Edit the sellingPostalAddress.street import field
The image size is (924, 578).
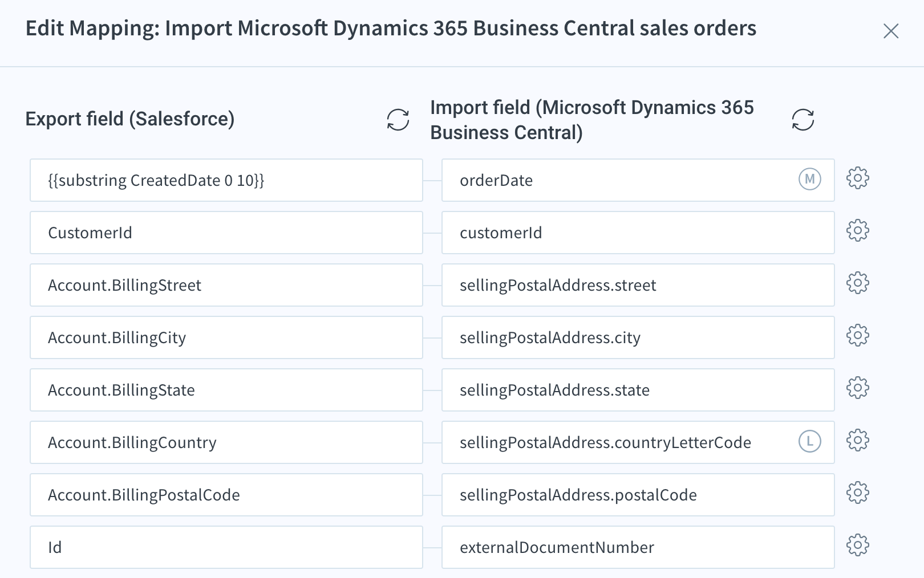click(x=638, y=285)
